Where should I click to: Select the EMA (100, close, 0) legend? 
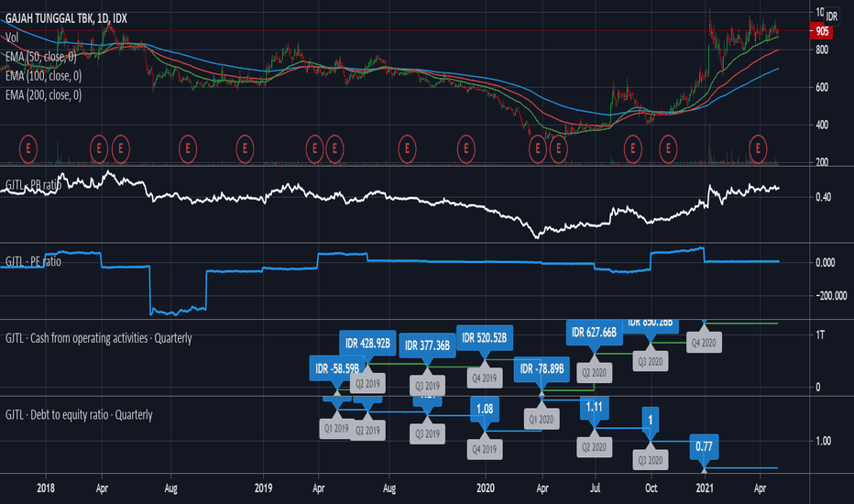click(44, 76)
